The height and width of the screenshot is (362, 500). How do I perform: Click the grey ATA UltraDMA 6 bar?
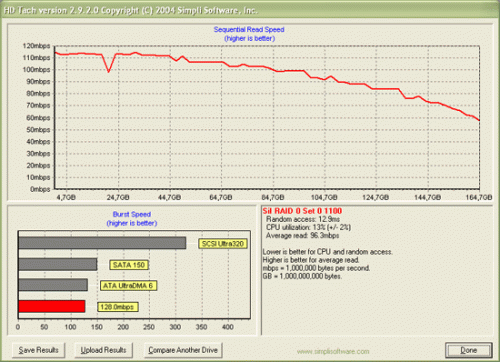[53, 285]
